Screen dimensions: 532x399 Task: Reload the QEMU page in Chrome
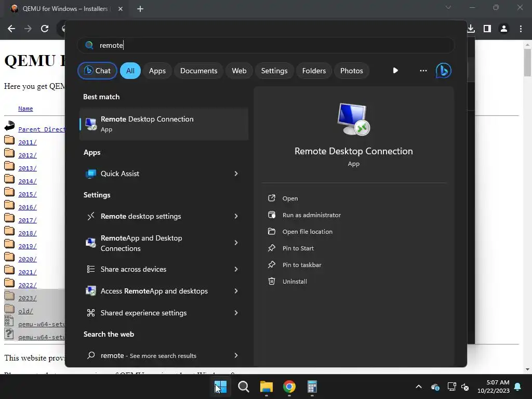pos(45,29)
